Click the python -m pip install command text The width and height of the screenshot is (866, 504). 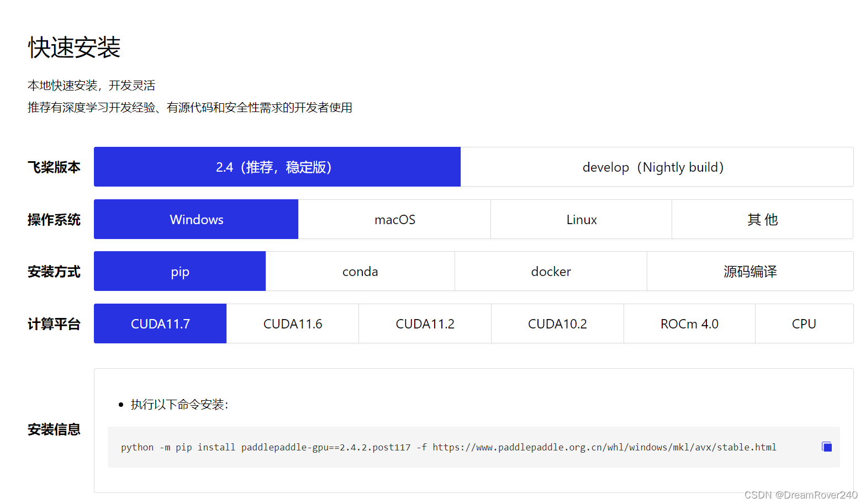click(x=448, y=447)
